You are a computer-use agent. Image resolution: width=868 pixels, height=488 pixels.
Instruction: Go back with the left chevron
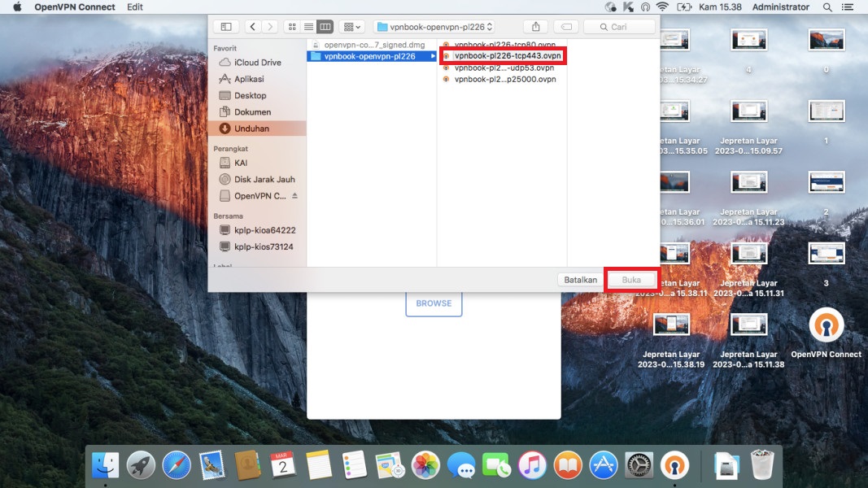253,27
